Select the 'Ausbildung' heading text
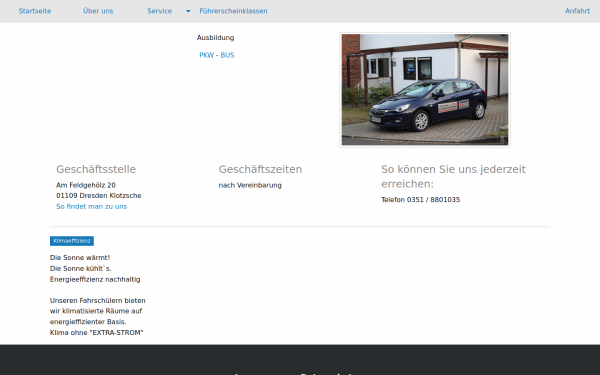Viewport: 600px width, 375px height. (x=215, y=38)
